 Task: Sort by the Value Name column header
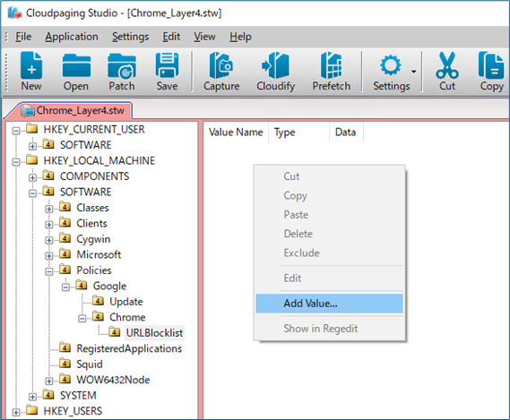[236, 133]
